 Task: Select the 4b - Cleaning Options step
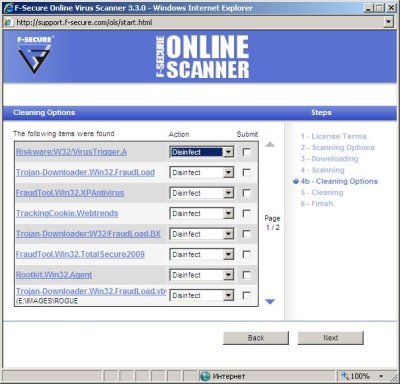point(339,181)
